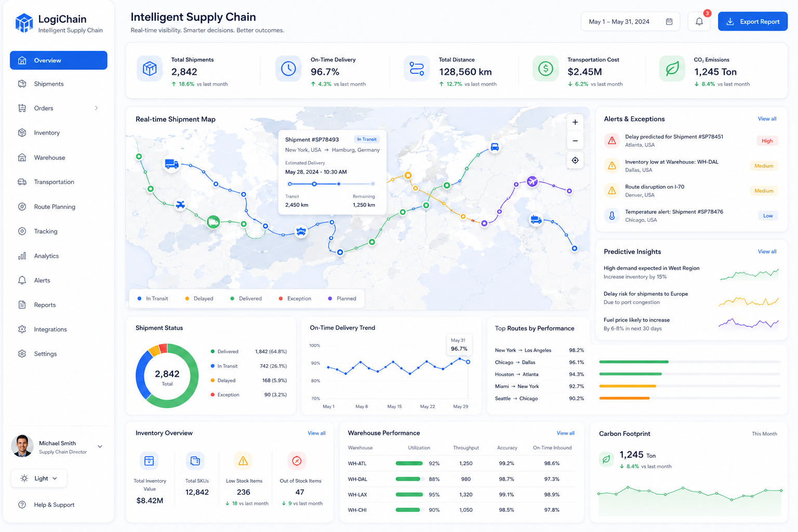Click the blue bus marker on map
The width and height of the screenshot is (798, 532).
click(x=495, y=148)
